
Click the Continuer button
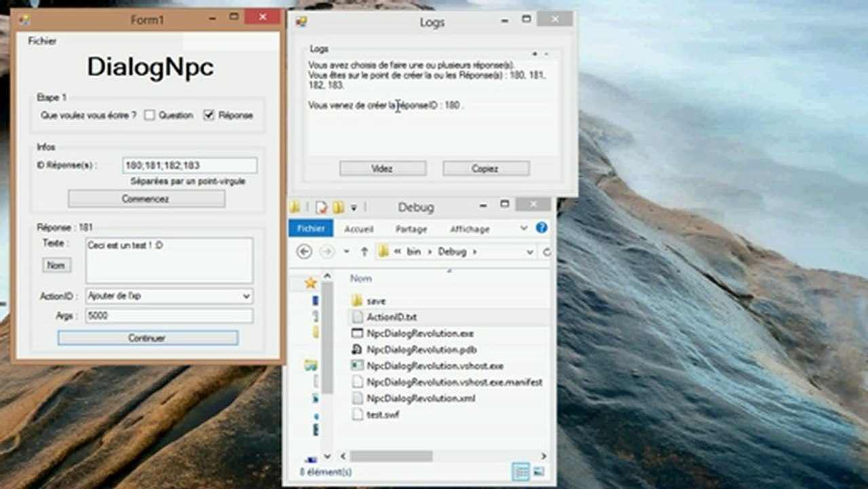pyautogui.click(x=147, y=338)
